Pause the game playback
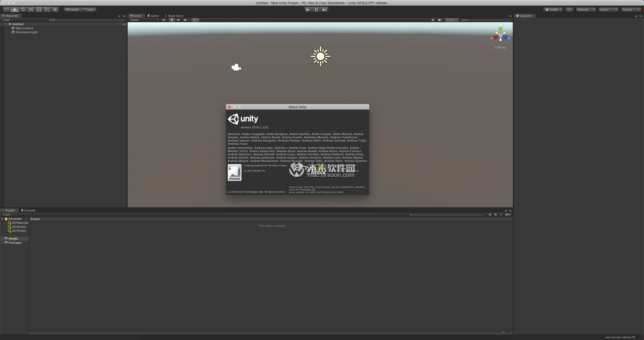This screenshot has width=644, height=340. pyautogui.click(x=316, y=10)
